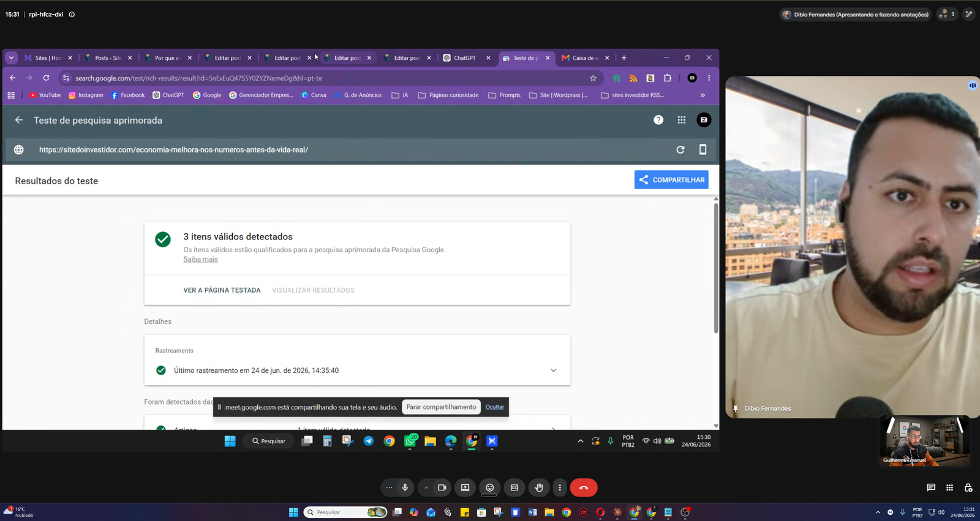980x521 pixels.
Task: Open RSS feed extension icon
Action: click(x=633, y=78)
